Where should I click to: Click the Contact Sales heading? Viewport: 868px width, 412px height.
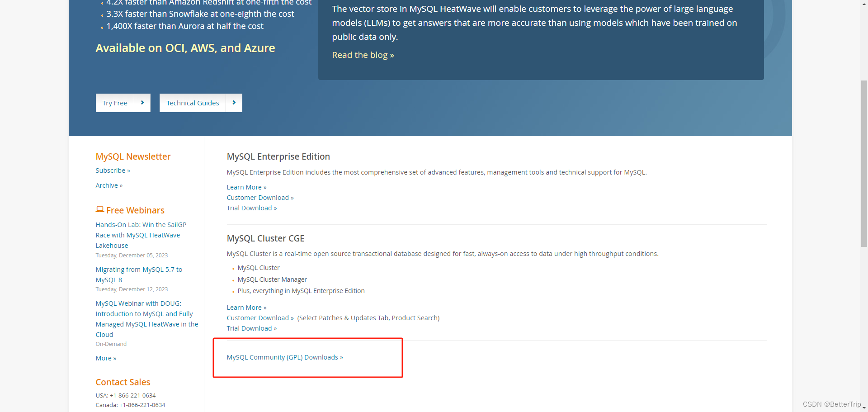[x=123, y=382]
